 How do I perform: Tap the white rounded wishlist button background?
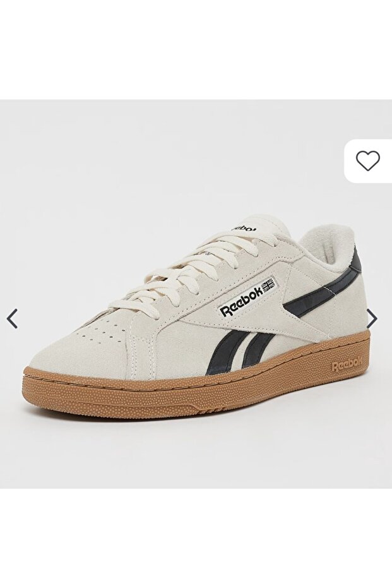point(369,161)
